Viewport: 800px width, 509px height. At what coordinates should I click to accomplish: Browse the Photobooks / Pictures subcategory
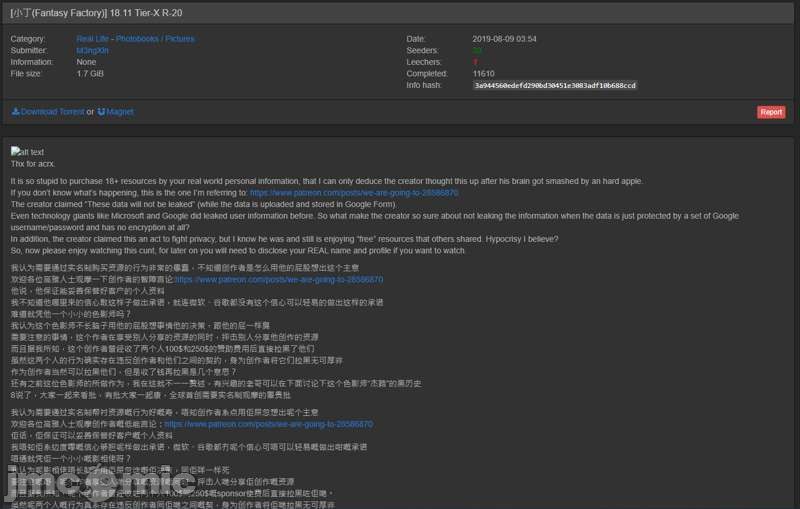click(x=155, y=39)
